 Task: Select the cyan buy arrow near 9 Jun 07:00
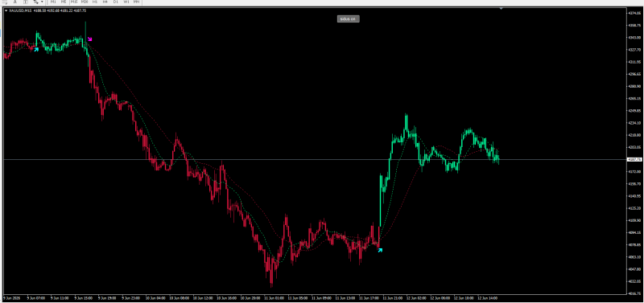pyautogui.click(x=36, y=49)
